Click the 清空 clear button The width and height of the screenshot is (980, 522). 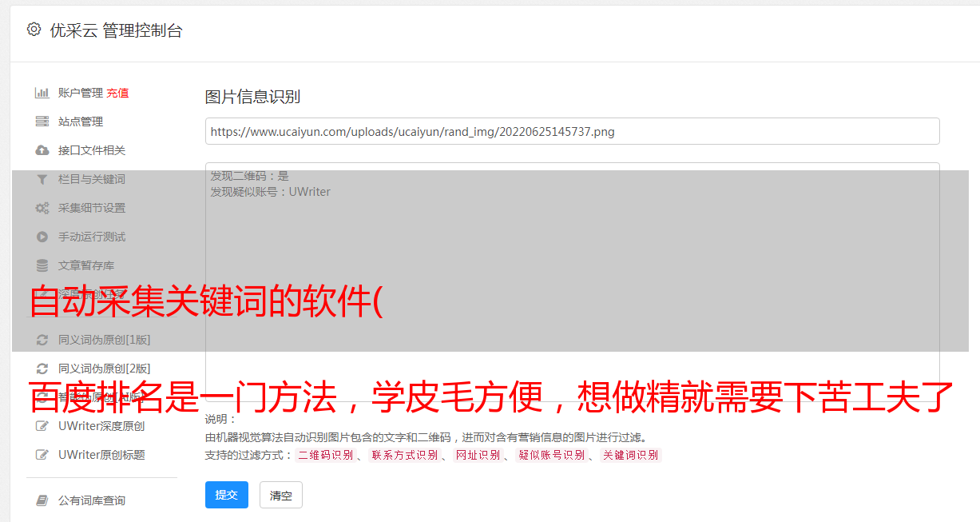coord(281,495)
